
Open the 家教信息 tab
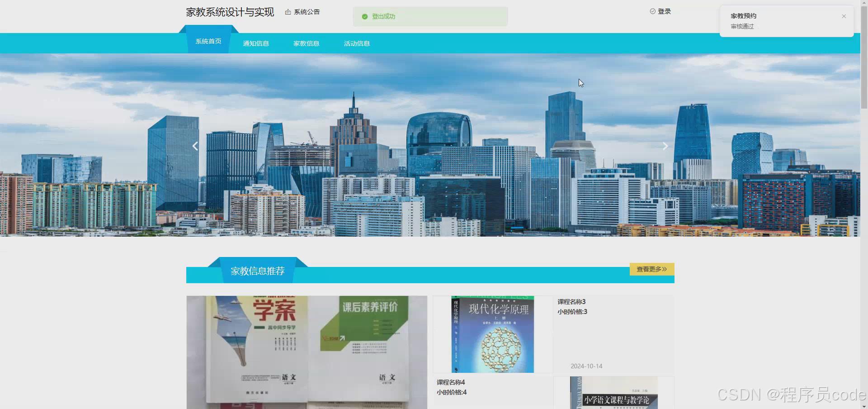[306, 43]
